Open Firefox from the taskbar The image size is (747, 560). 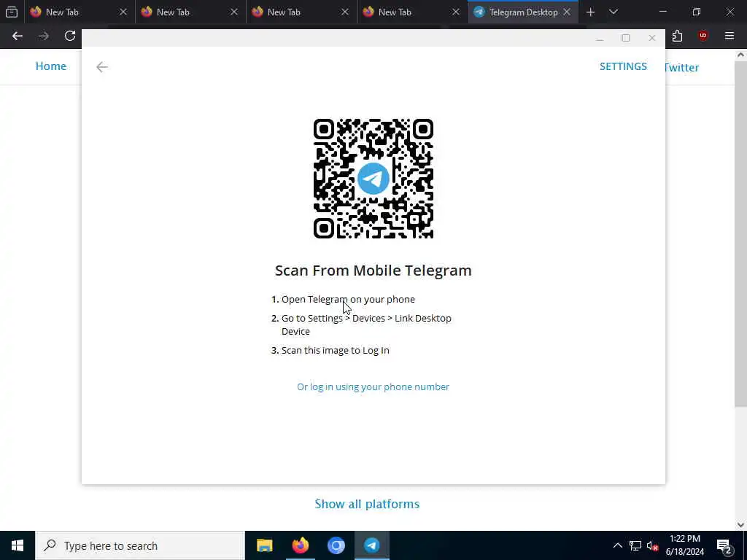point(300,545)
